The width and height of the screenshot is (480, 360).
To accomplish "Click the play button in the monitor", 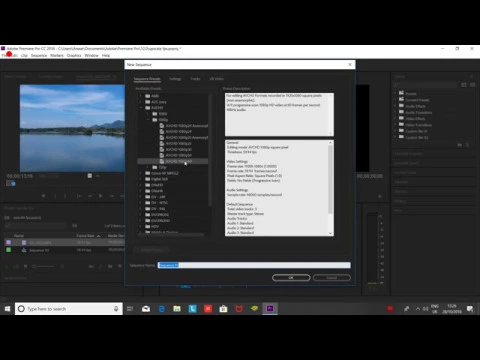I will pos(100,196).
